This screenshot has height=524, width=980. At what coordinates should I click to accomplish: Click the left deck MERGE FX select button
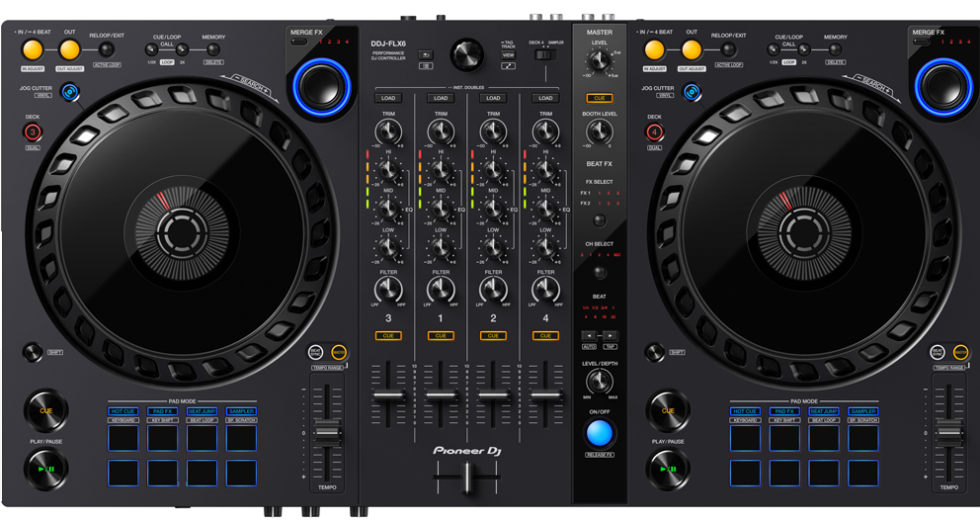point(299,42)
